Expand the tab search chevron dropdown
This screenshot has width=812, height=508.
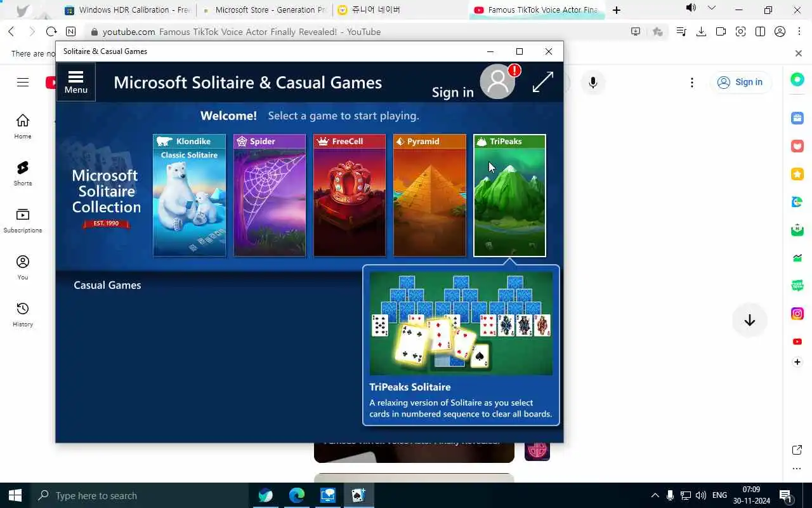[712, 8]
